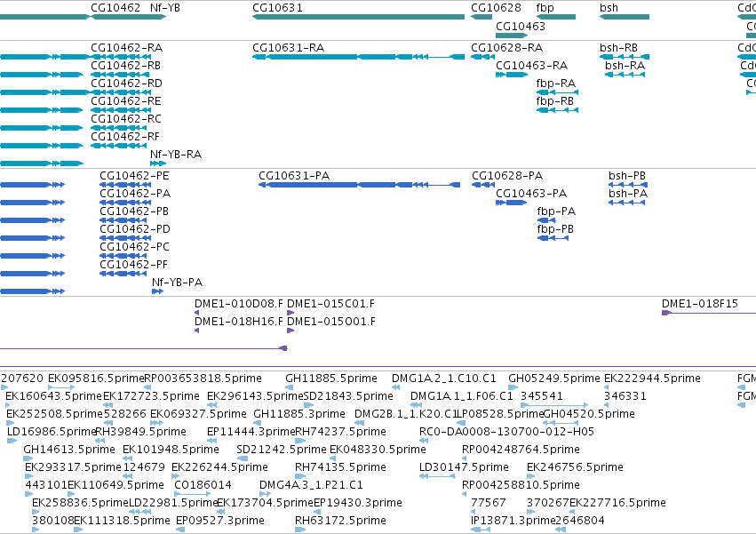
Task: Click the DMG4A.3_1.P21.C1 EST label
Action: (311, 485)
